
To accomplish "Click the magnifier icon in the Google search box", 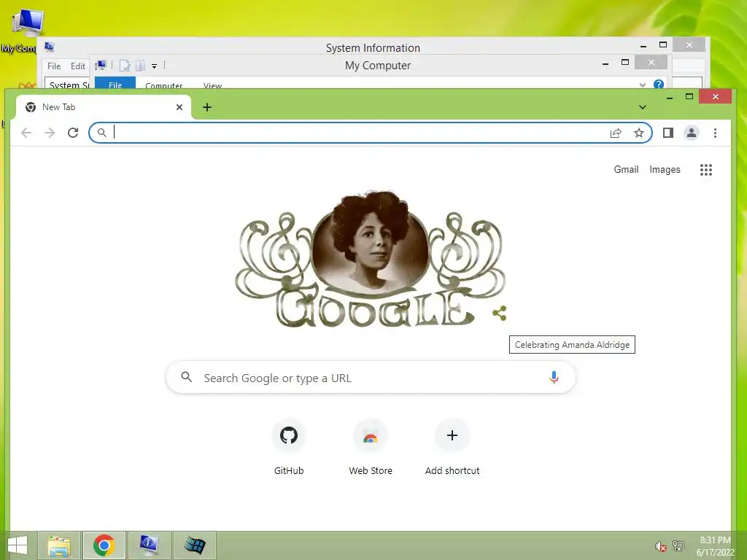I will click(x=186, y=377).
